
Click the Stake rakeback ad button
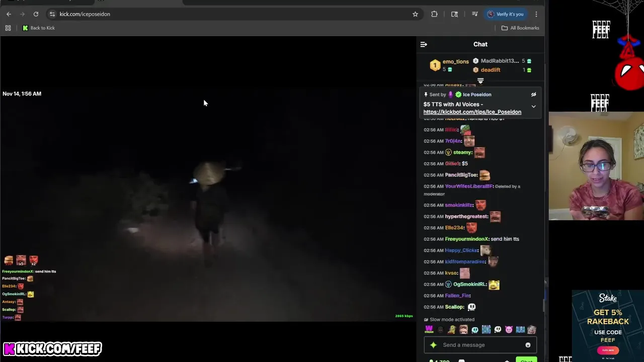[608, 350]
